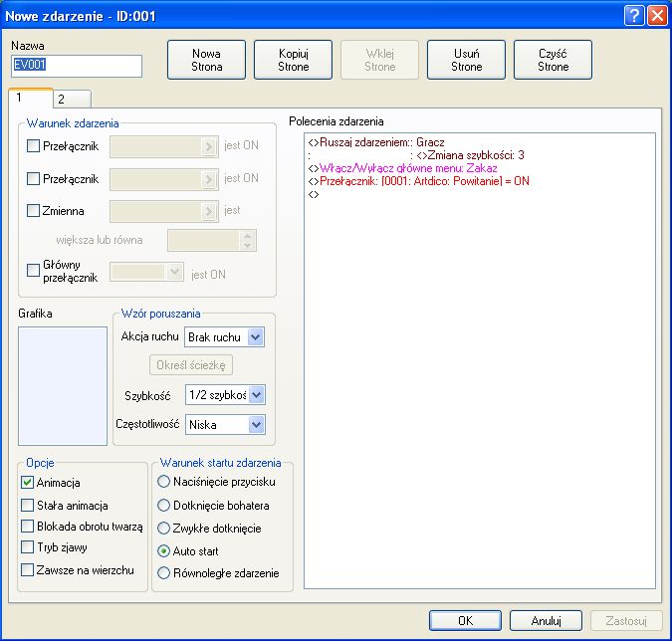This screenshot has height=641, width=672.
Task: Click the empty Grafika preview box
Action: click(63, 384)
